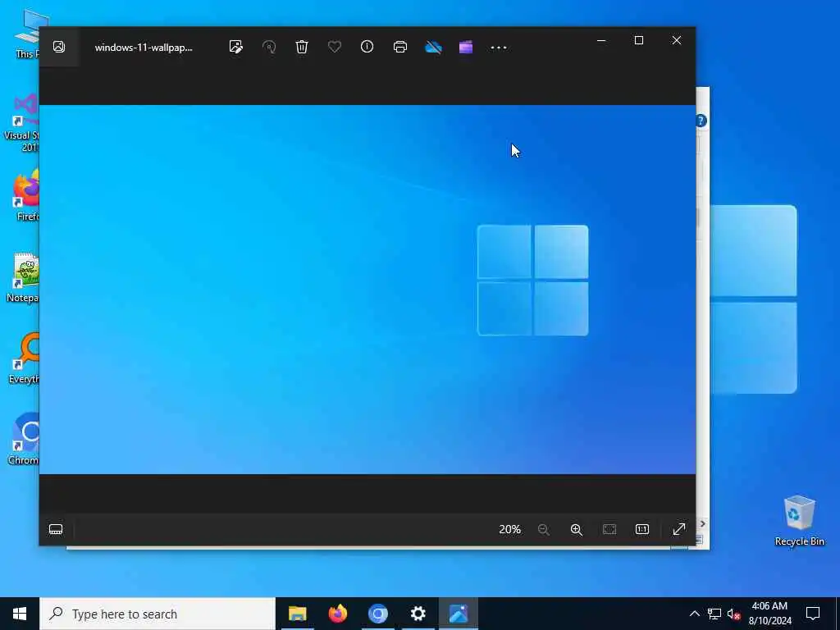The width and height of the screenshot is (840, 630).
Task: Open the Windows Start menu
Action: tap(20, 614)
